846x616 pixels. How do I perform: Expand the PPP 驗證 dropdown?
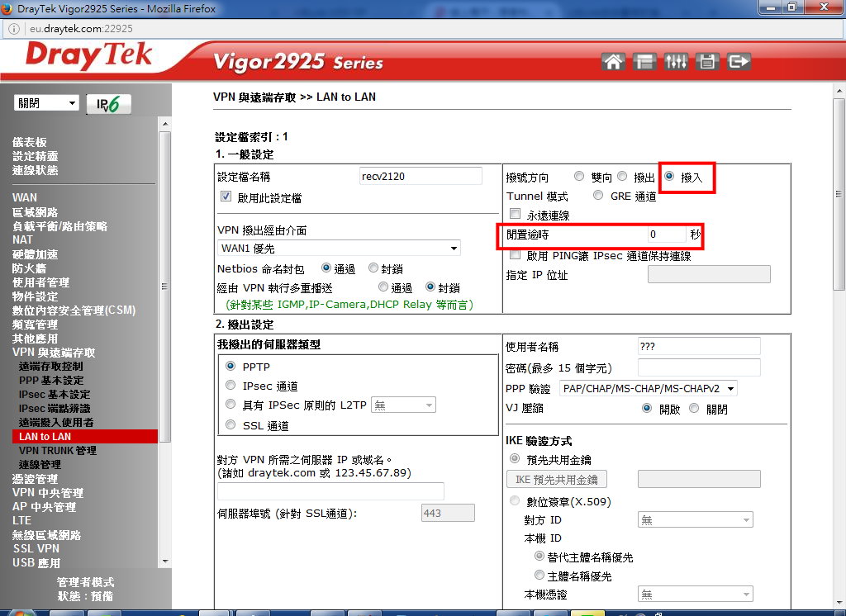(x=648, y=388)
